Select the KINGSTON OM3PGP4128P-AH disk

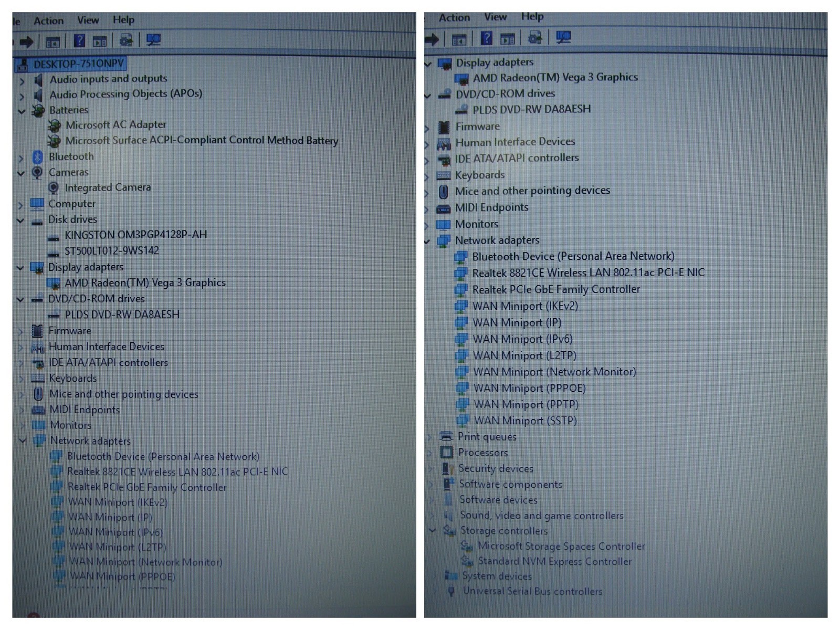pos(135,235)
